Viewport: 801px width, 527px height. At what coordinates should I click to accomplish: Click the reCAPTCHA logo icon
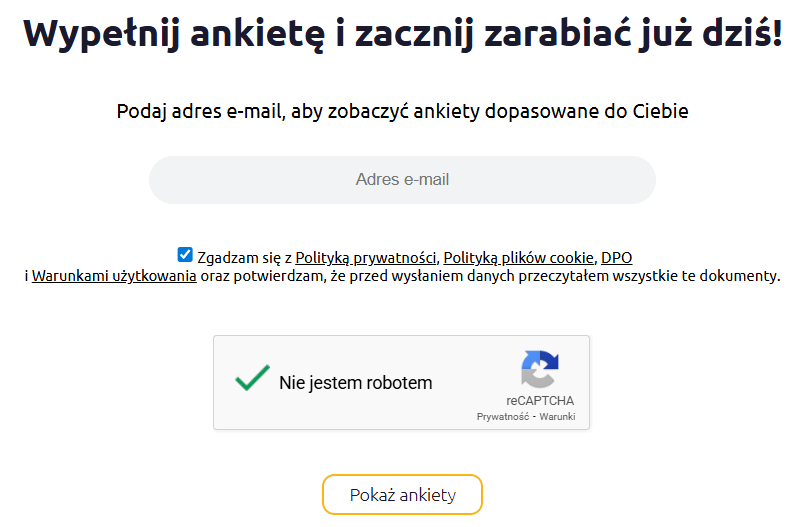(x=539, y=369)
